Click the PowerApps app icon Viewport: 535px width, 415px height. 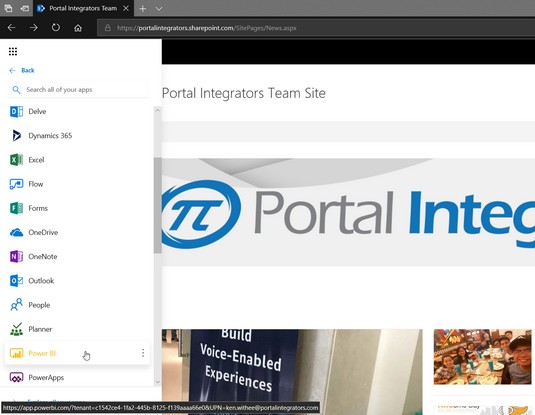coord(16,377)
